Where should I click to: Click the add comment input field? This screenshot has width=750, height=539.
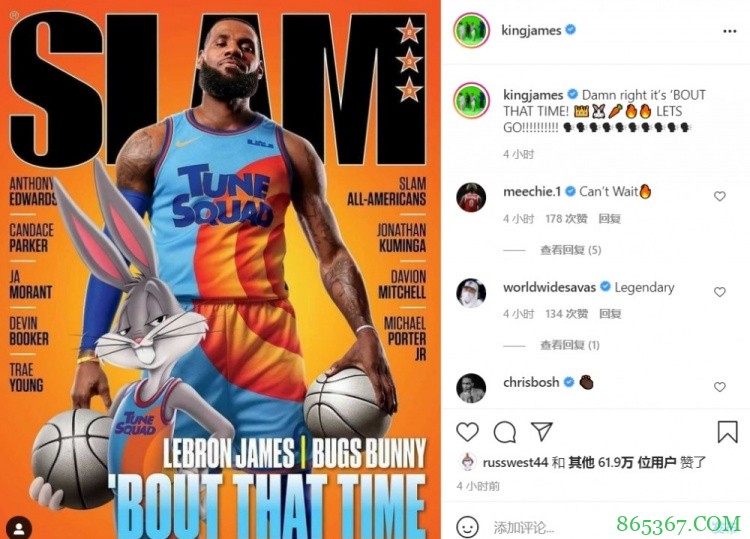pos(550,527)
